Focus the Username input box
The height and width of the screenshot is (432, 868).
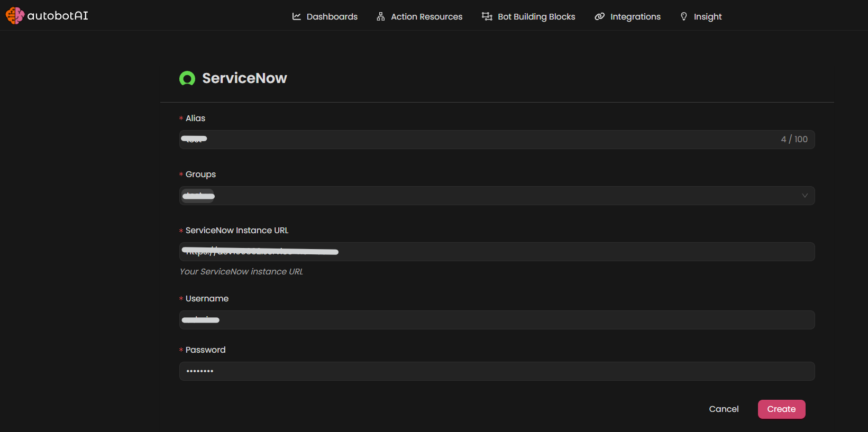(x=496, y=320)
